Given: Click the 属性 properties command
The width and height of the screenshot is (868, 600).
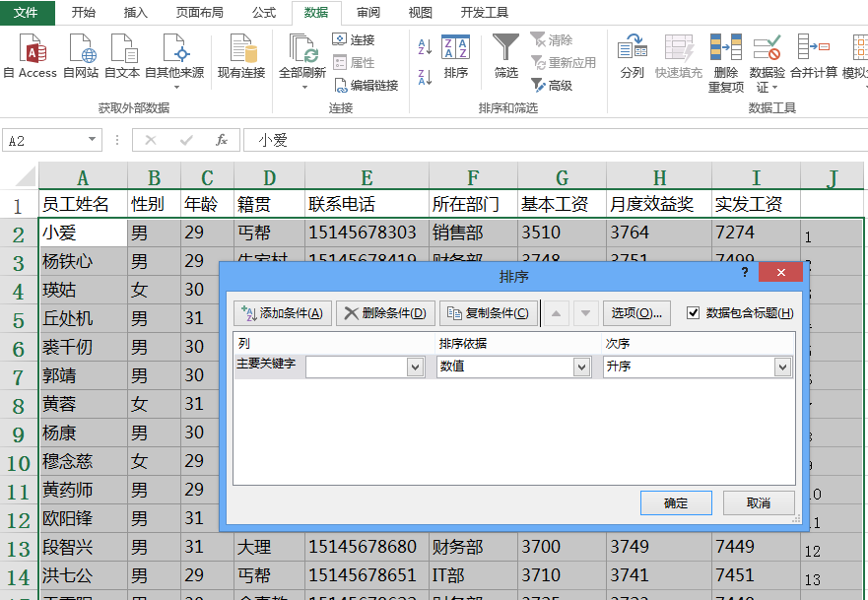Looking at the screenshot, I should point(354,62).
